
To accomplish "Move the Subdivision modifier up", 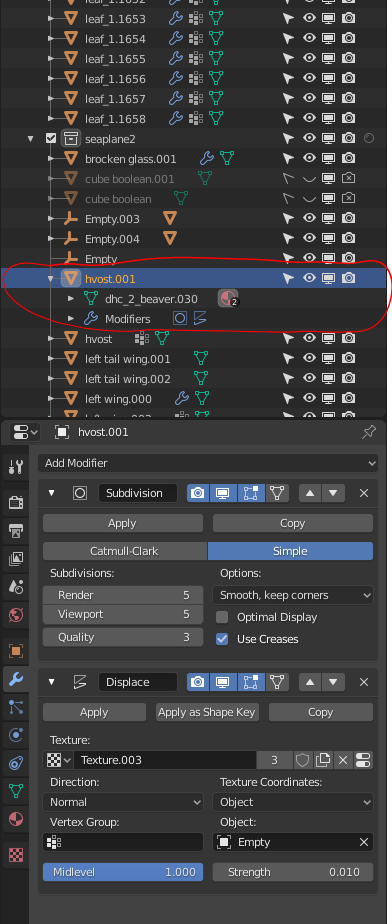I will pos(310,493).
